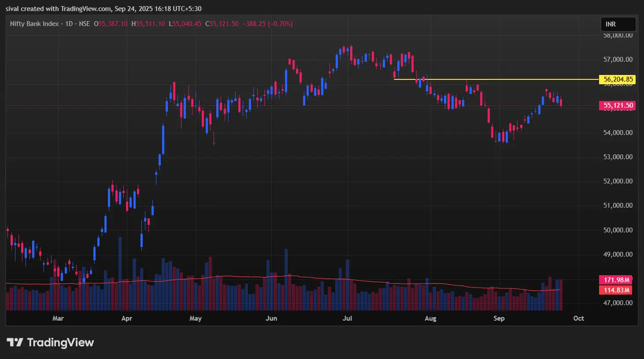Viewport: 644px width, 359px height.
Task: Click the open value O55,387.10
Action: (x=111, y=24)
